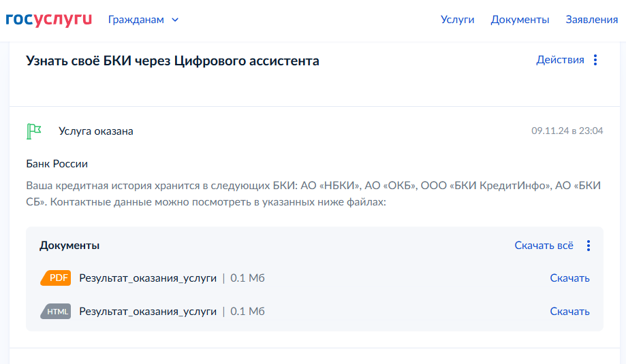
Task: Click the gray HTML file icon
Action: coord(55,312)
